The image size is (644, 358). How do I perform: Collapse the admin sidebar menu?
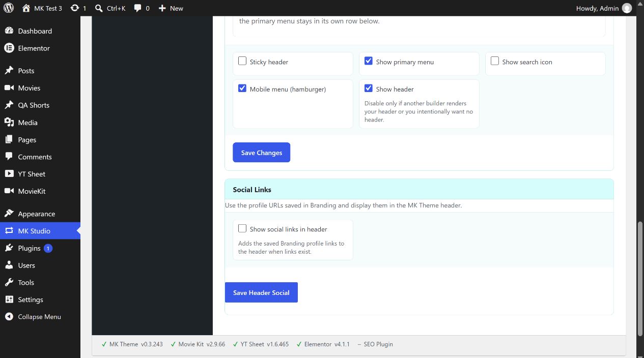[40, 317]
